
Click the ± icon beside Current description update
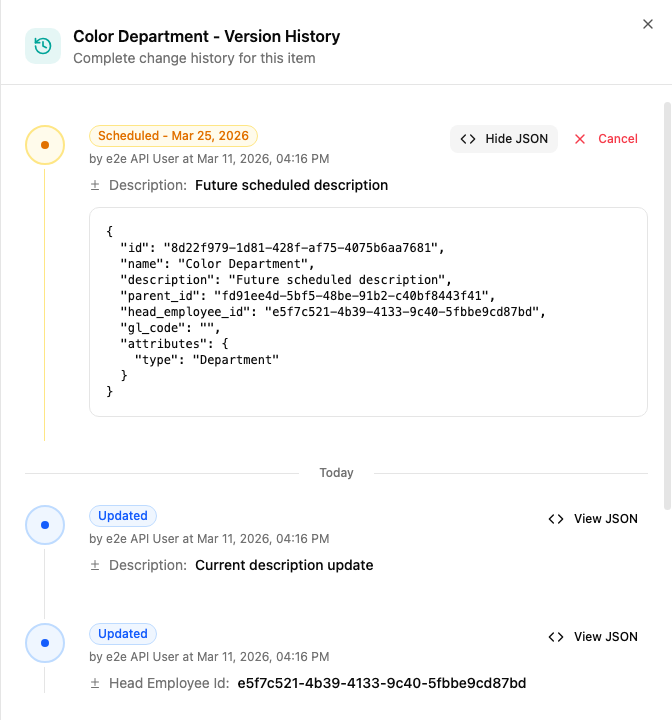coord(95,565)
